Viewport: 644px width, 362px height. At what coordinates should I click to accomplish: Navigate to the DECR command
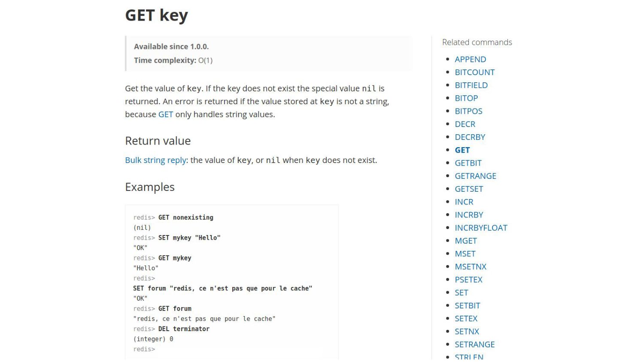point(465,124)
